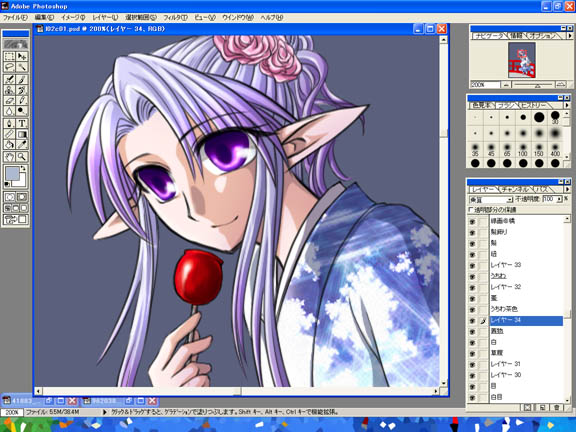The width and height of the screenshot is (576, 432).
Task: Open the Brushes palette flyout menu arrow
Action: point(568,105)
